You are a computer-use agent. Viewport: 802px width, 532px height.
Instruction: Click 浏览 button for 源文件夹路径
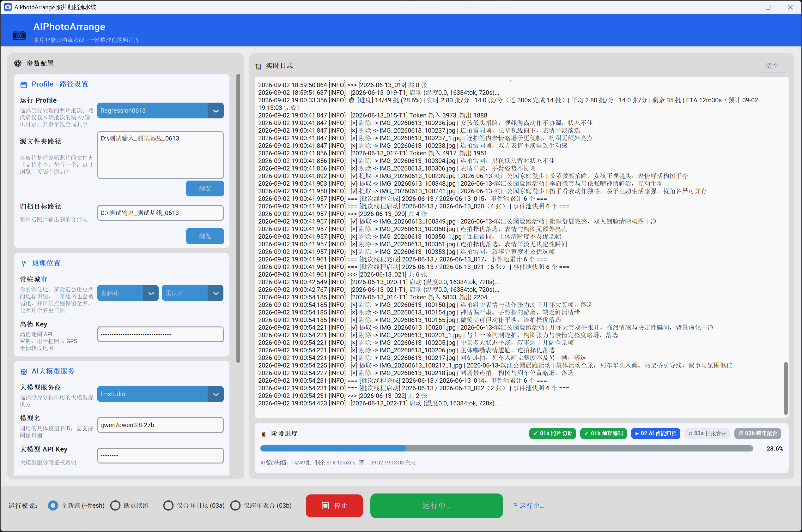point(205,188)
